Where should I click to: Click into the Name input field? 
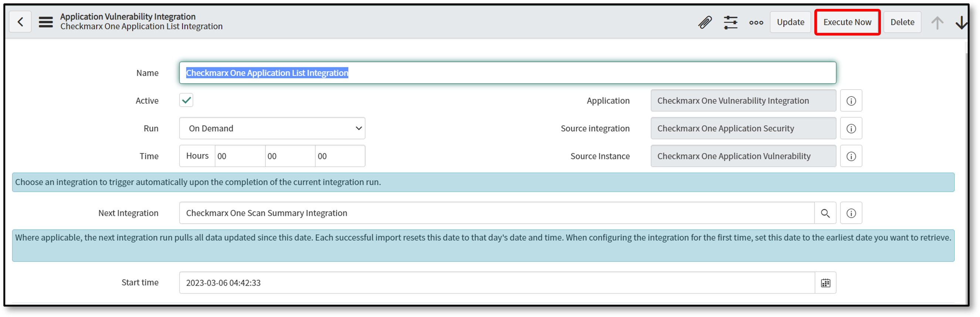pos(507,73)
